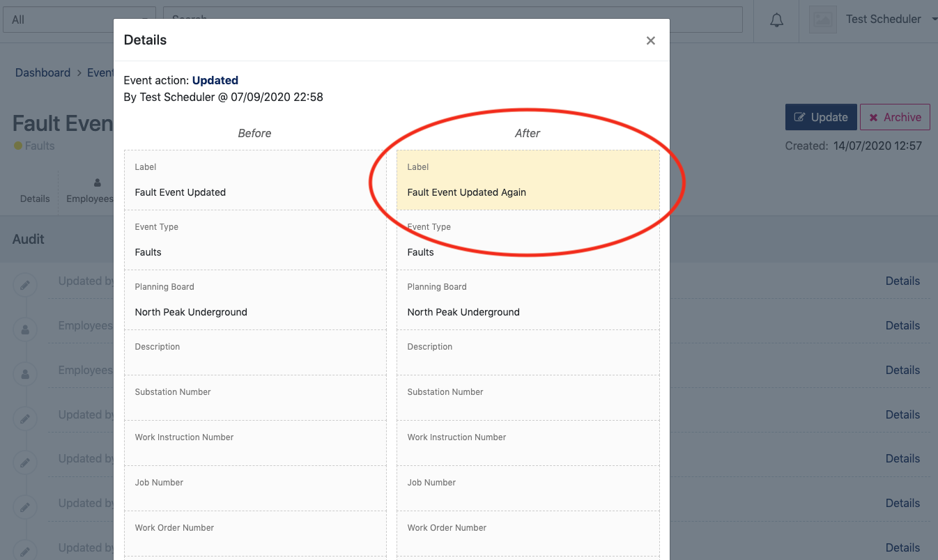Click the Before 'Job Number' field
Screen dimensions: 938x560
(x=255, y=488)
